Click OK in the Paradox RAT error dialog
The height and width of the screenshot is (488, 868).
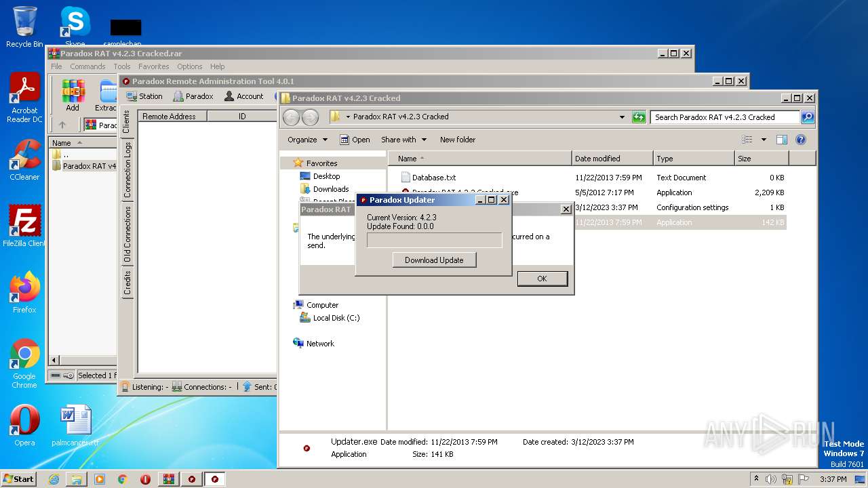click(x=542, y=279)
